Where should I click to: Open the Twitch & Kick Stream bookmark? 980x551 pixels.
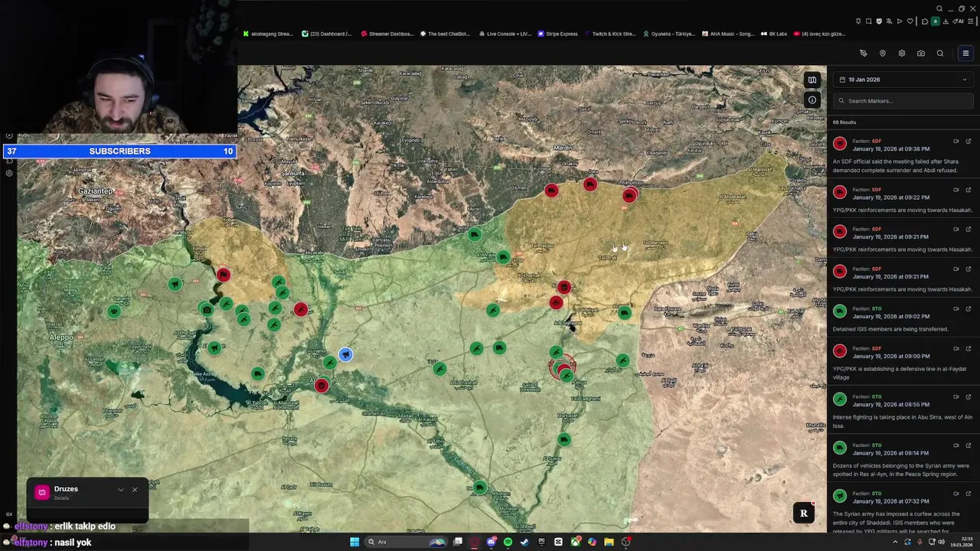click(610, 34)
